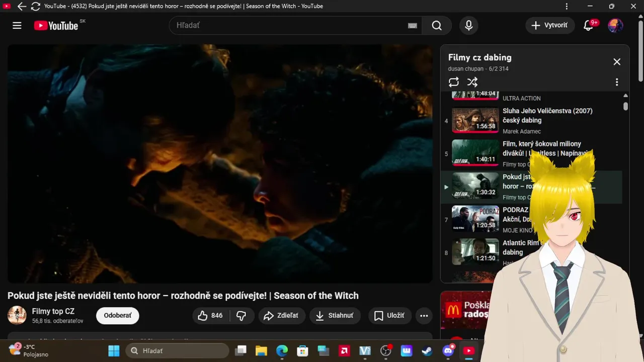Image resolution: width=644 pixels, height=362 pixels.
Task: Toggle playlist loop
Action: (x=454, y=82)
